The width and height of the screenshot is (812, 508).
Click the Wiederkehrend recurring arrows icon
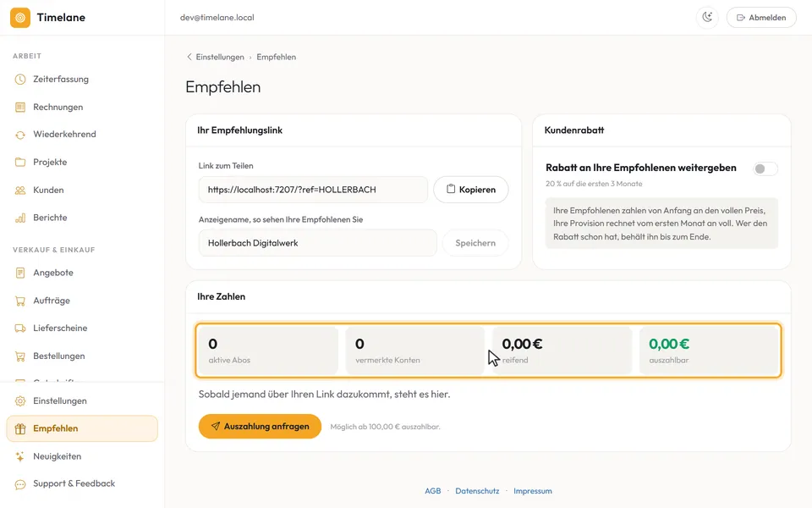pos(20,135)
